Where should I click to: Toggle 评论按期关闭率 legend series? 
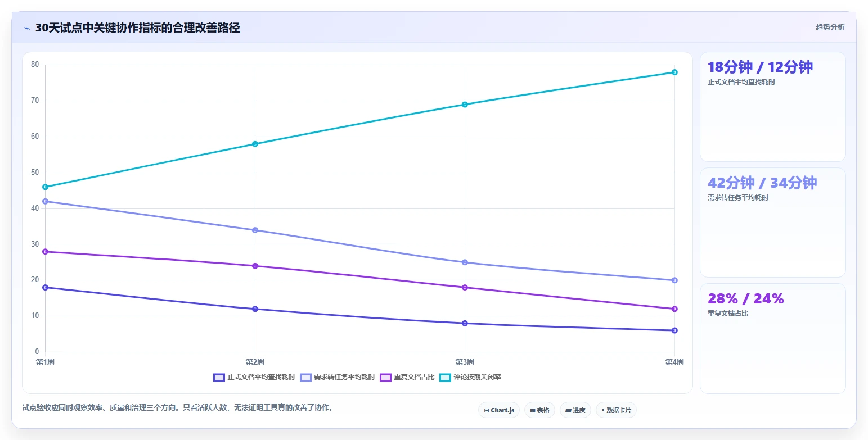(470, 377)
